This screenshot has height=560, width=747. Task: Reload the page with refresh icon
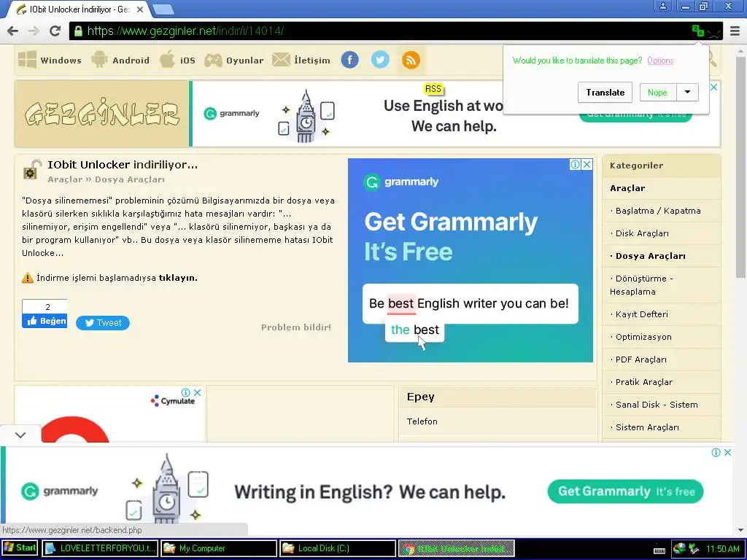point(55,31)
